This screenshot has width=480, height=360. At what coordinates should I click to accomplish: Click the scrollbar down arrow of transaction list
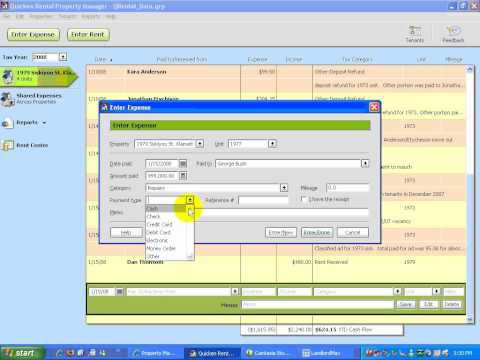point(470,319)
